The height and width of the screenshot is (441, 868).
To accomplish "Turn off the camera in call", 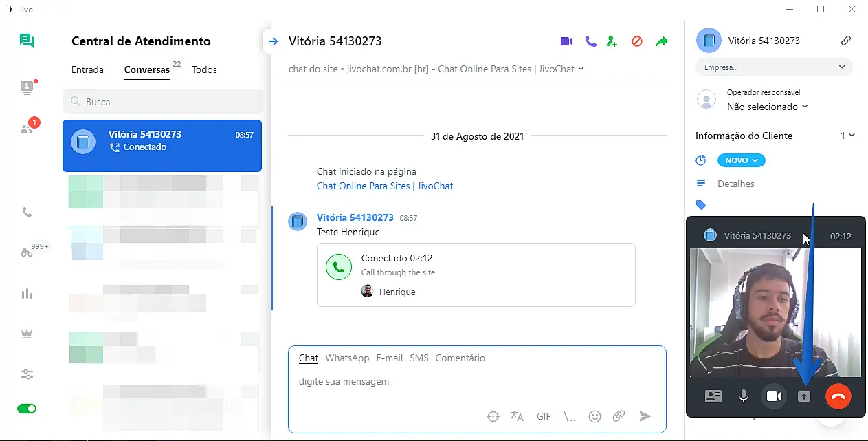I will tap(774, 396).
